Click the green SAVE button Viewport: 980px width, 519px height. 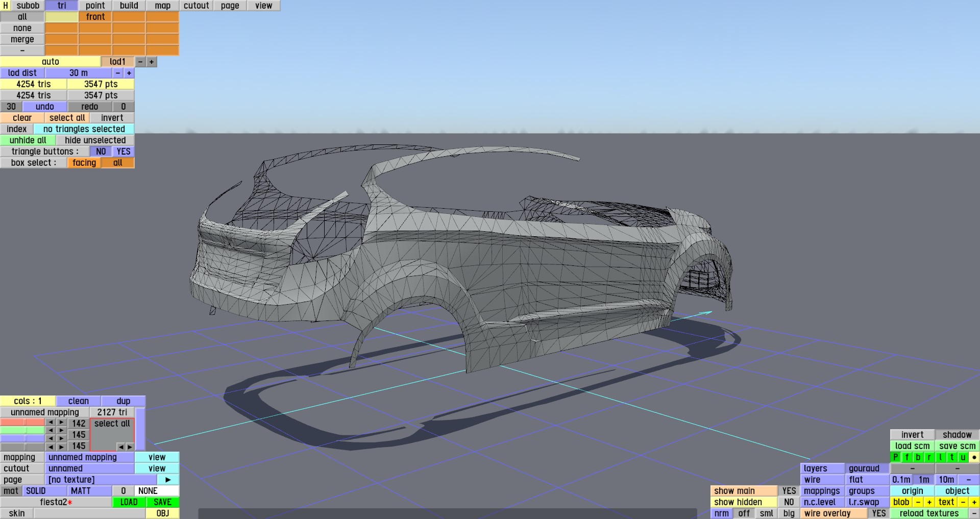coord(163,502)
